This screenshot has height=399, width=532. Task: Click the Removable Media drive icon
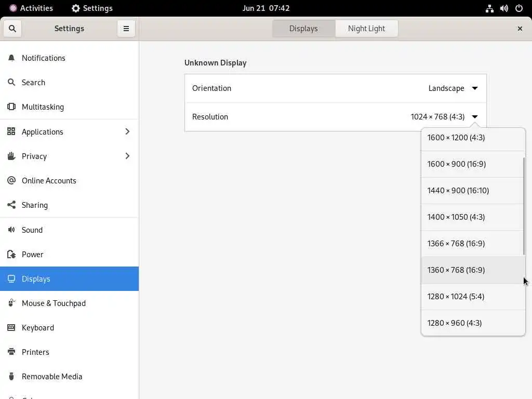[11, 376]
